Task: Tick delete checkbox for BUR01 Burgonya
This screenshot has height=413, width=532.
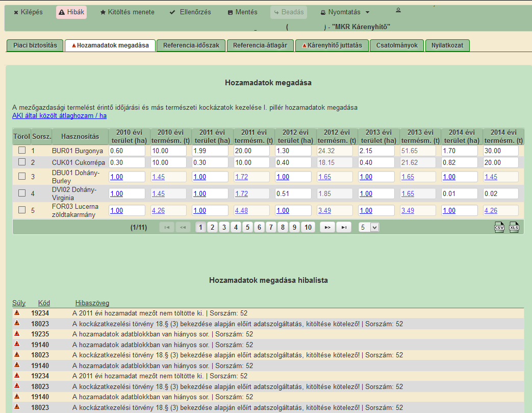Action: coord(22,150)
